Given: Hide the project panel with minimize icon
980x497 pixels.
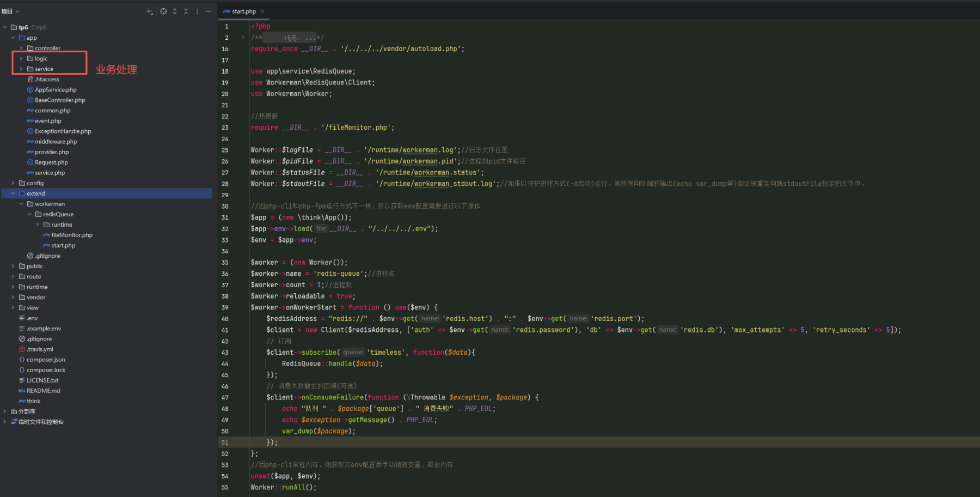Looking at the screenshot, I should click(x=208, y=11).
